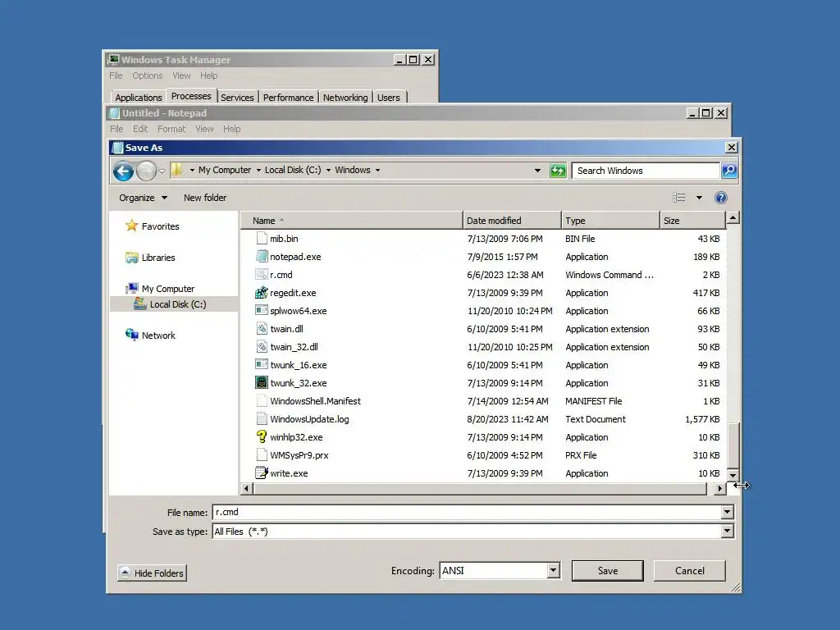Sort files by Name column header
This screenshot has height=630, width=840.
click(x=352, y=220)
